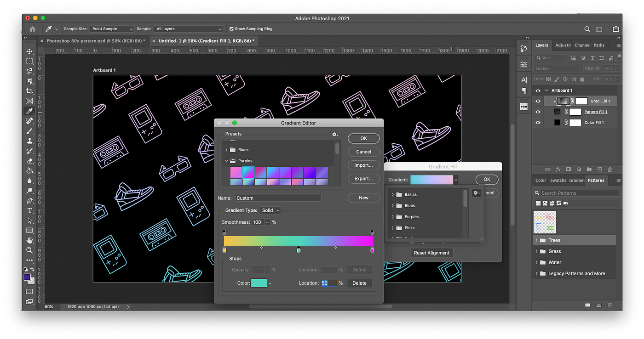644x339 pixels.
Task: Switch to the Color panel tab
Action: pyautogui.click(x=541, y=180)
